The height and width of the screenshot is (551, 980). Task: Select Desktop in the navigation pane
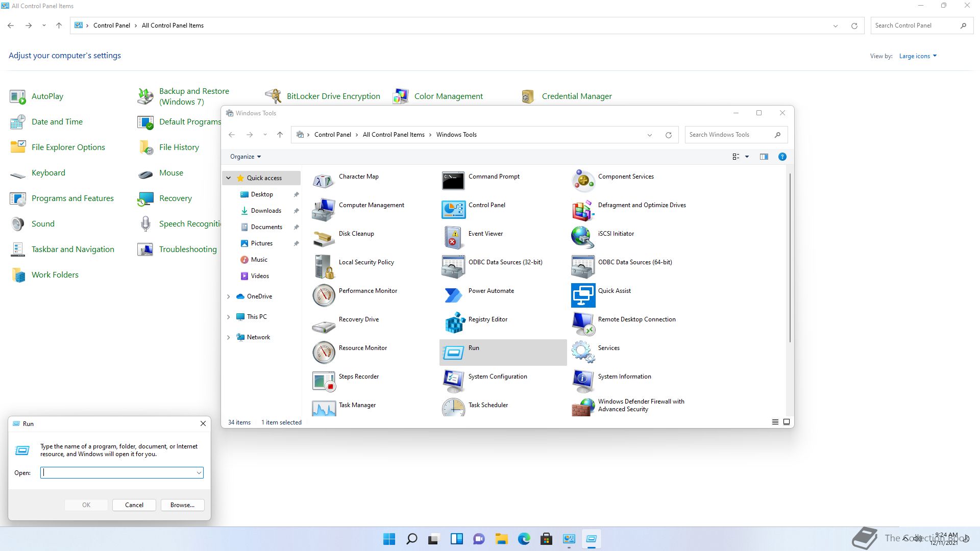coord(261,194)
